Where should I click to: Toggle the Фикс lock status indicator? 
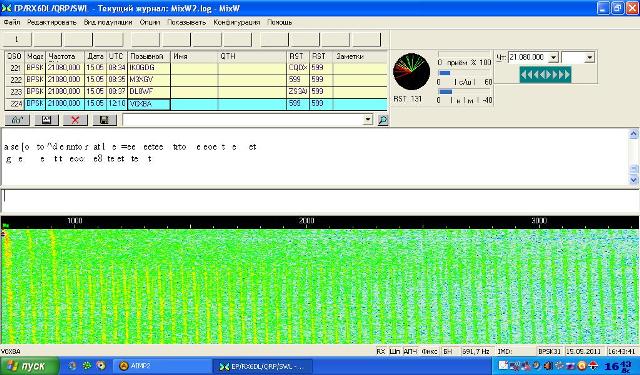[x=429, y=351]
